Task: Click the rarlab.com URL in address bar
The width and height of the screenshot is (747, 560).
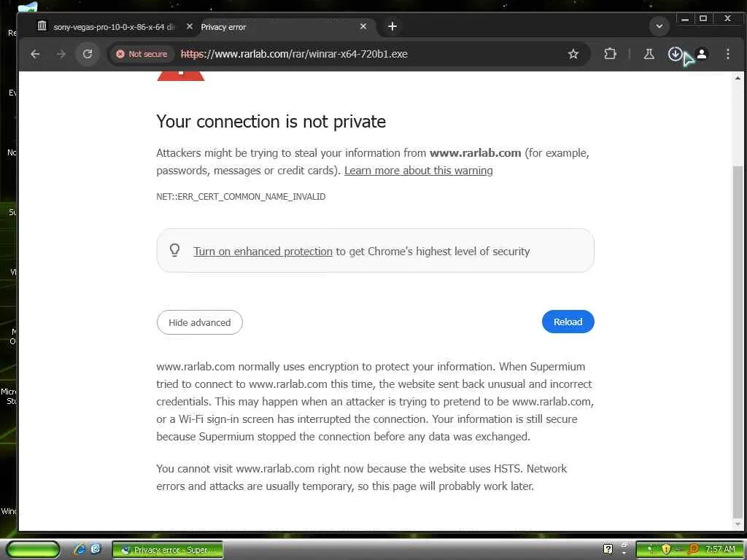Action: click(x=294, y=54)
